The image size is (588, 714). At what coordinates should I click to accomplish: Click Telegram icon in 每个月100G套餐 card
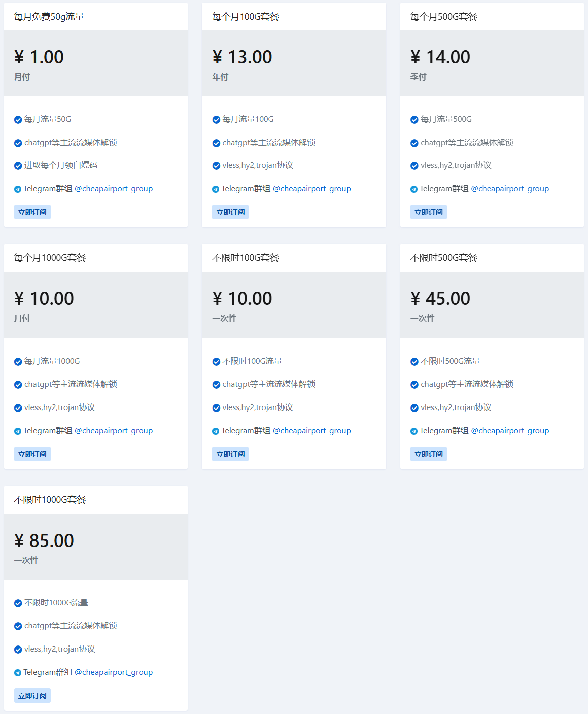(x=216, y=189)
